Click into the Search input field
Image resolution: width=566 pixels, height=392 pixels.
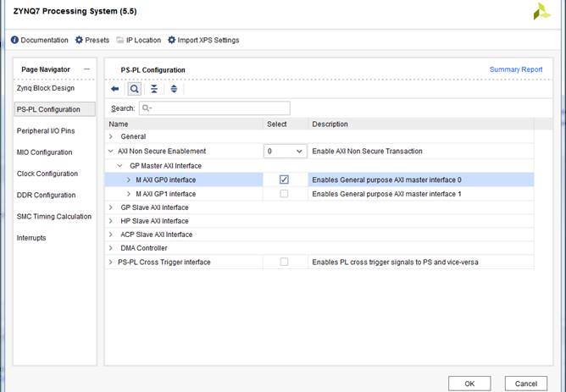[215, 108]
